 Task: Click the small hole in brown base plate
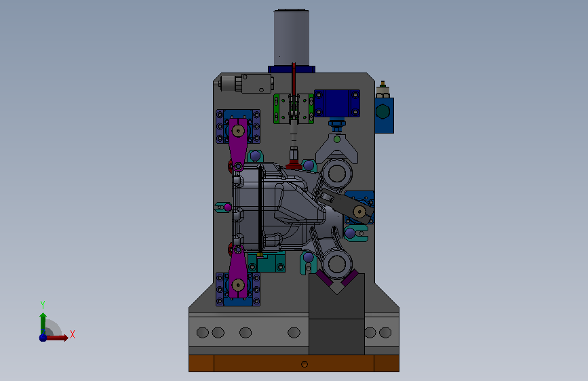pos(305,364)
